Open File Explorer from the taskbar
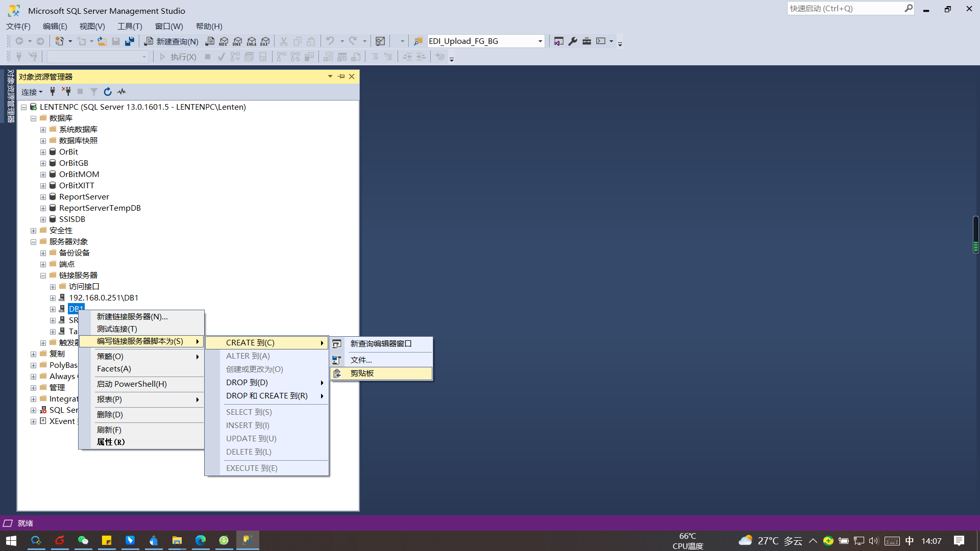 pos(177,540)
